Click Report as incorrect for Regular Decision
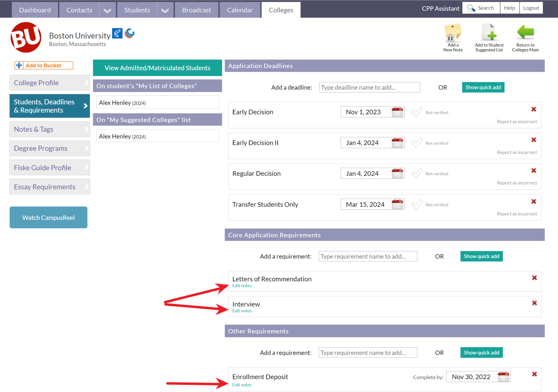 [517, 183]
